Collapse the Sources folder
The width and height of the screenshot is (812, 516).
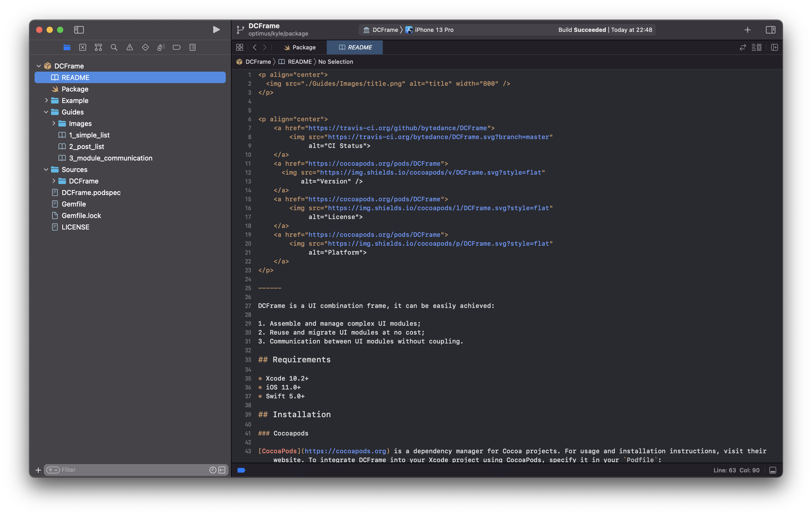click(x=46, y=170)
